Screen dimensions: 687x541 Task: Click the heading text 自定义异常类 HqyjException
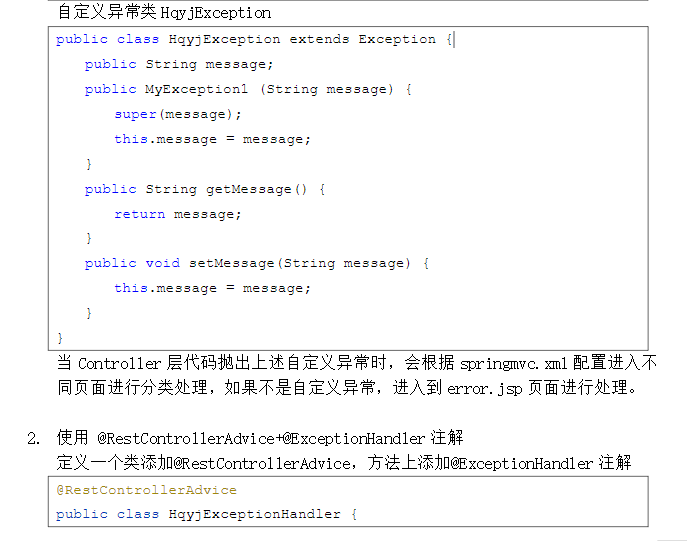coord(164,13)
